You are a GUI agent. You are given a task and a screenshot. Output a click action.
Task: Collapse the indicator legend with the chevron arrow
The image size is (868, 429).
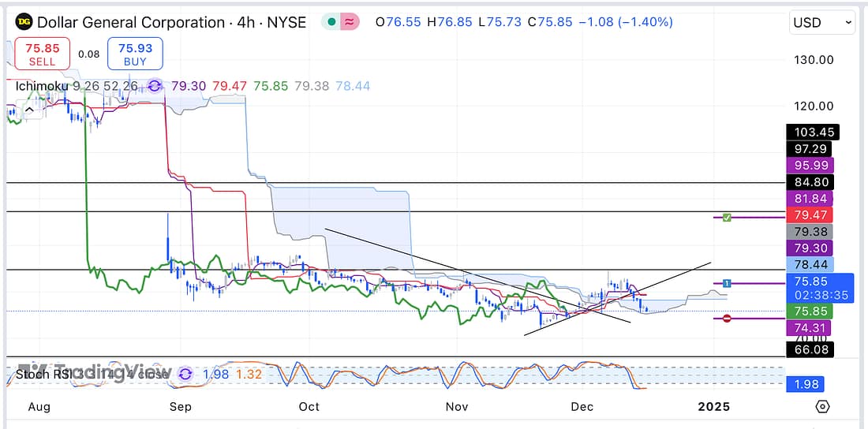click(x=30, y=111)
